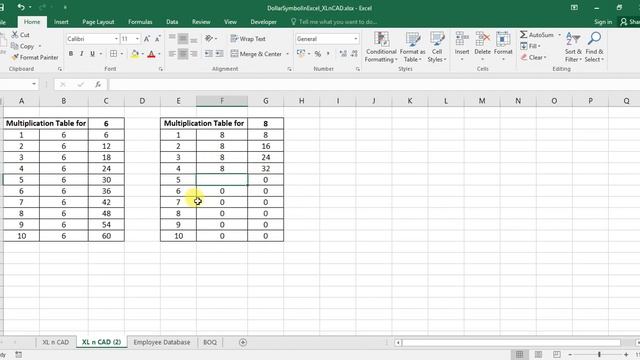Viewport: 640px width, 360px height.
Task: Open the Borders icon in Font group
Action: [x=113, y=54]
